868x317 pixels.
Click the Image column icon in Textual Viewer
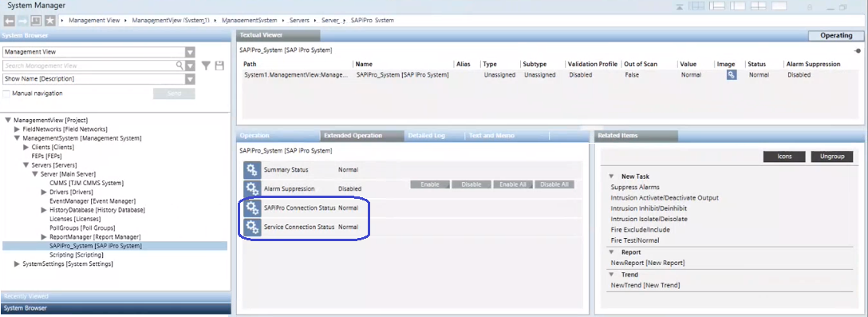point(732,75)
